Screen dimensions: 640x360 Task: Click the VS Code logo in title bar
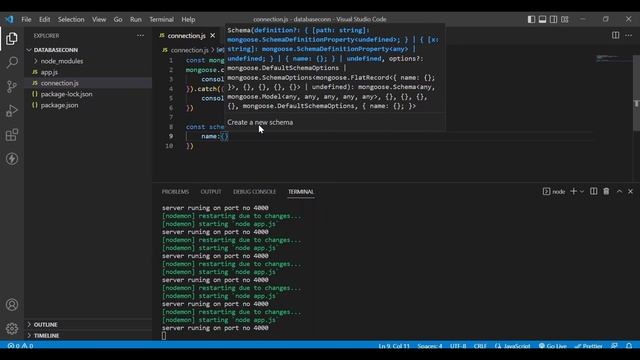(9, 19)
